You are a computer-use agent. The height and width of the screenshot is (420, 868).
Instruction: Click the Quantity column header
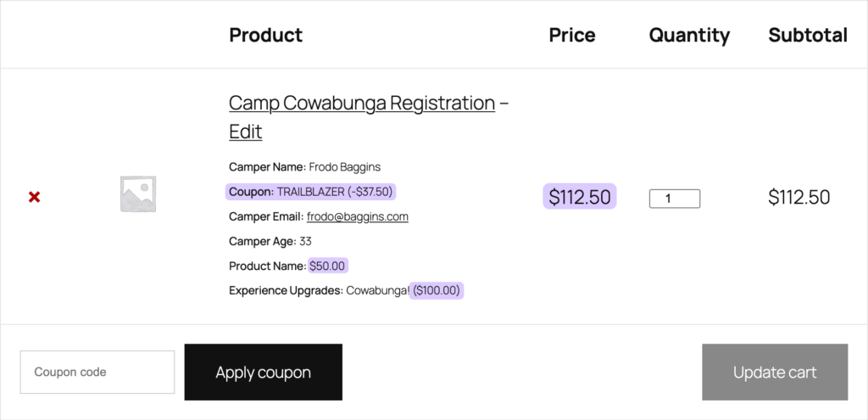click(x=689, y=35)
